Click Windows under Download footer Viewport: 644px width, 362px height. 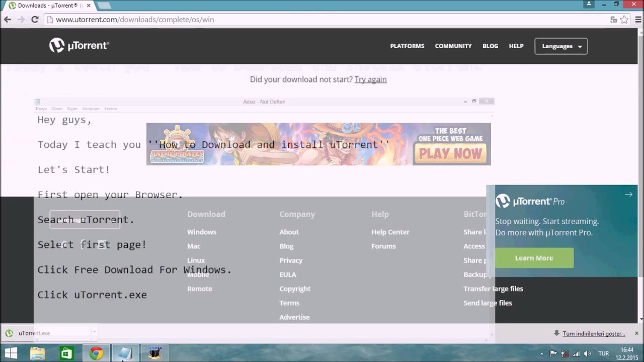point(202,232)
